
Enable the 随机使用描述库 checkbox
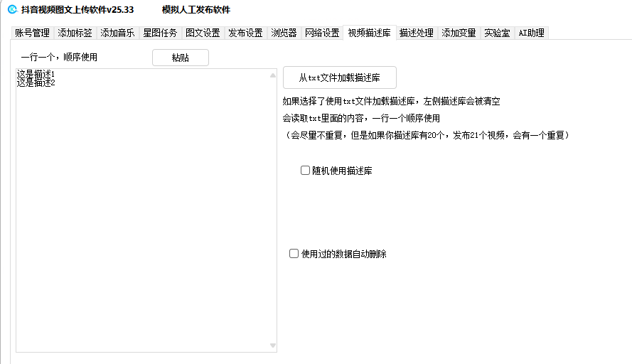coord(306,171)
